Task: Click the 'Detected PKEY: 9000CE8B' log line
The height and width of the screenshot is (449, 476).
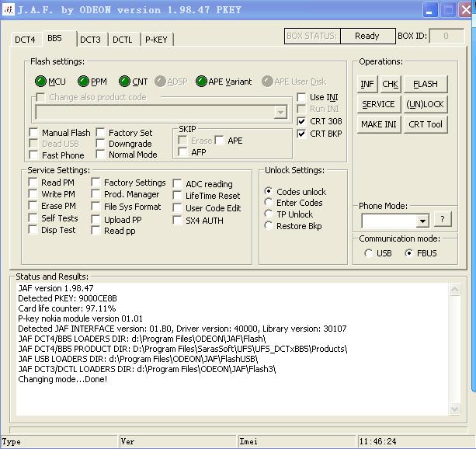Action: click(x=68, y=298)
